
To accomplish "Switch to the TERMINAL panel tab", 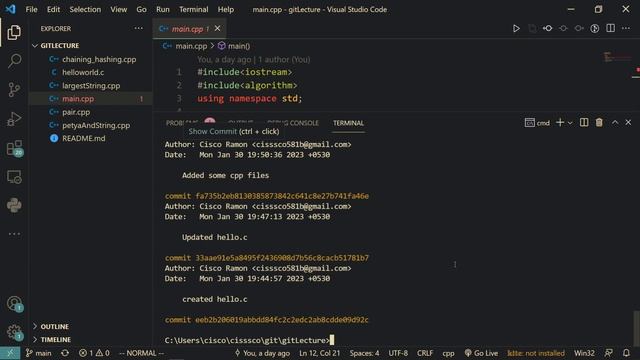I will [348, 123].
